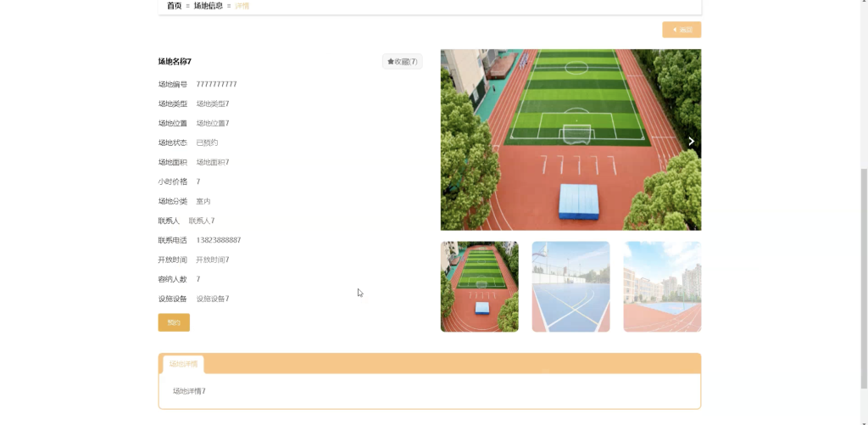Screen dimensions: 868x425
Task: Click the 设施设备7 value
Action: [213, 299]
